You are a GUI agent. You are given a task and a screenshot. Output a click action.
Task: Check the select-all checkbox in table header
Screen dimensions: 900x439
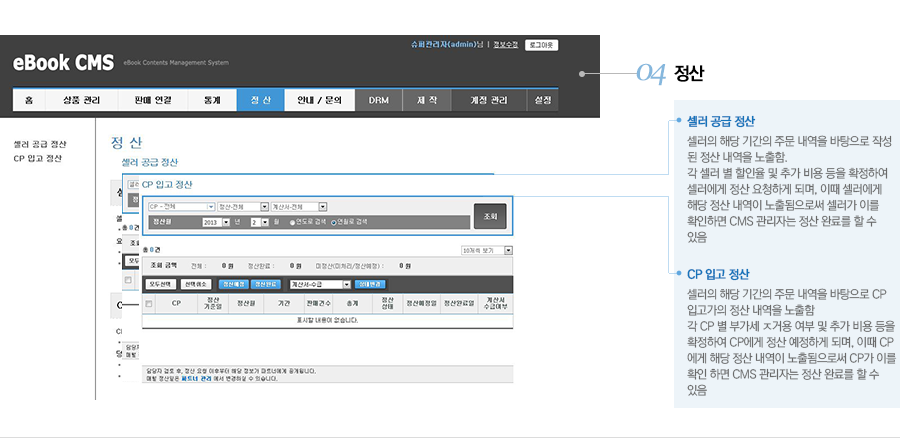click(x=150, y=302)
